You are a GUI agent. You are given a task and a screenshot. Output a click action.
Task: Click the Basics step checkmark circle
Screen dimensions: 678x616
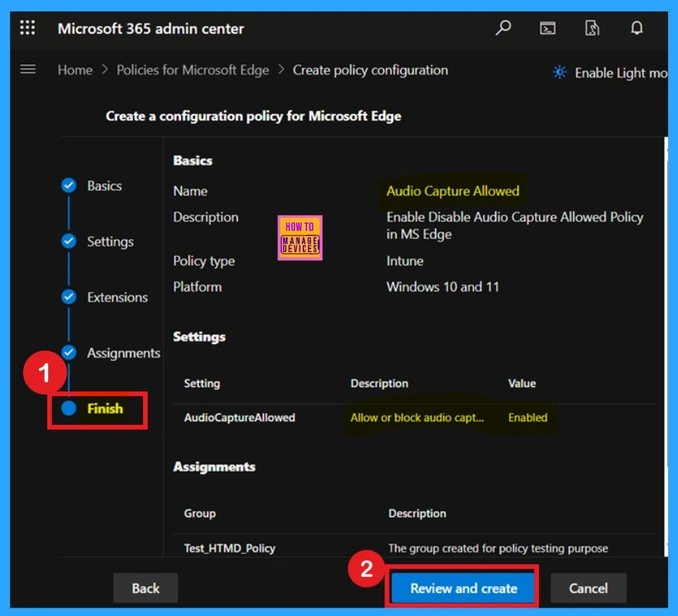point(69,186)
